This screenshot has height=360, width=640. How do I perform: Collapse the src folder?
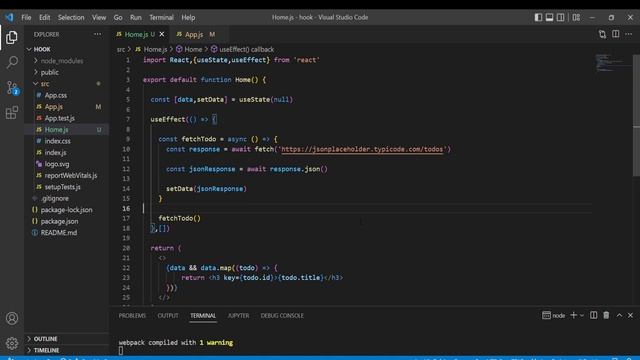coord(66,84)
